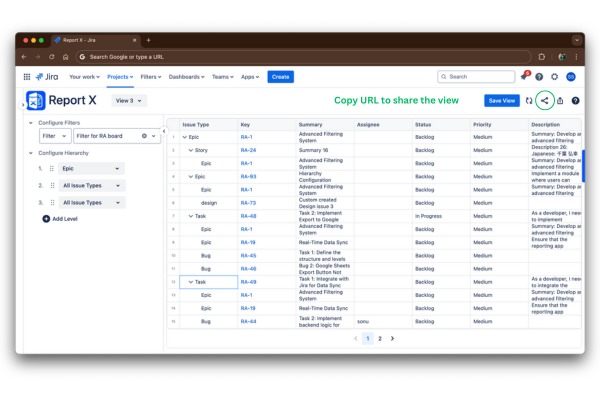This screenshot has height=400, width=600.
Task: Open the Filter for RA board dropdown arrow
Action: coord(154,136)
